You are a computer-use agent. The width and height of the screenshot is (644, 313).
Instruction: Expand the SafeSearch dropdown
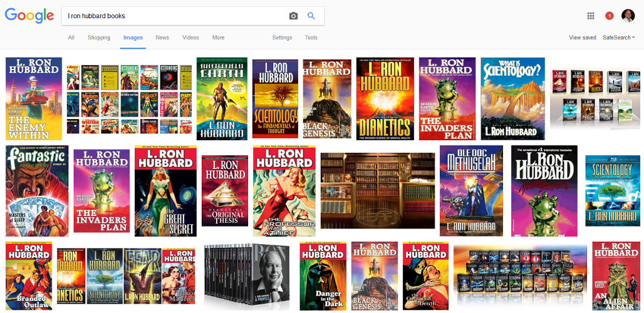pyautogui.click(x=618, y=38)
